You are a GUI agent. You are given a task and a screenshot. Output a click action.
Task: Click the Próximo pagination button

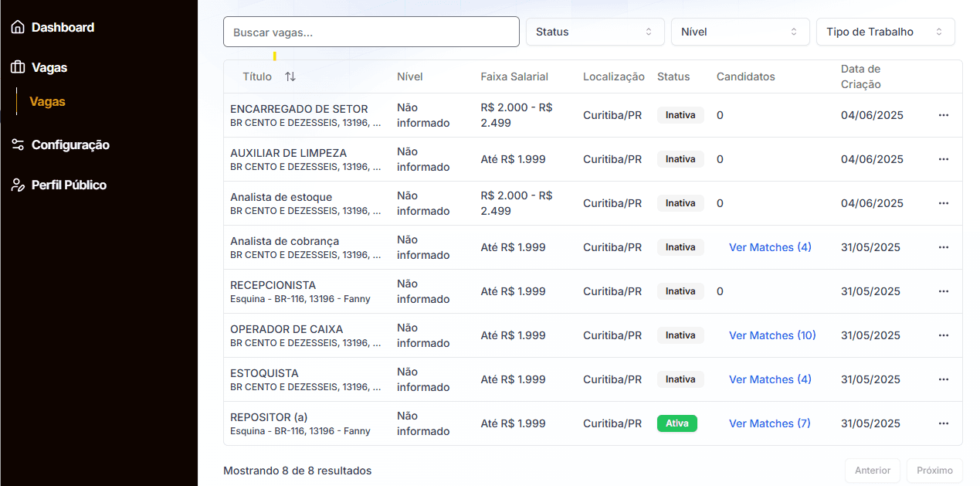[x=934, y=470]
